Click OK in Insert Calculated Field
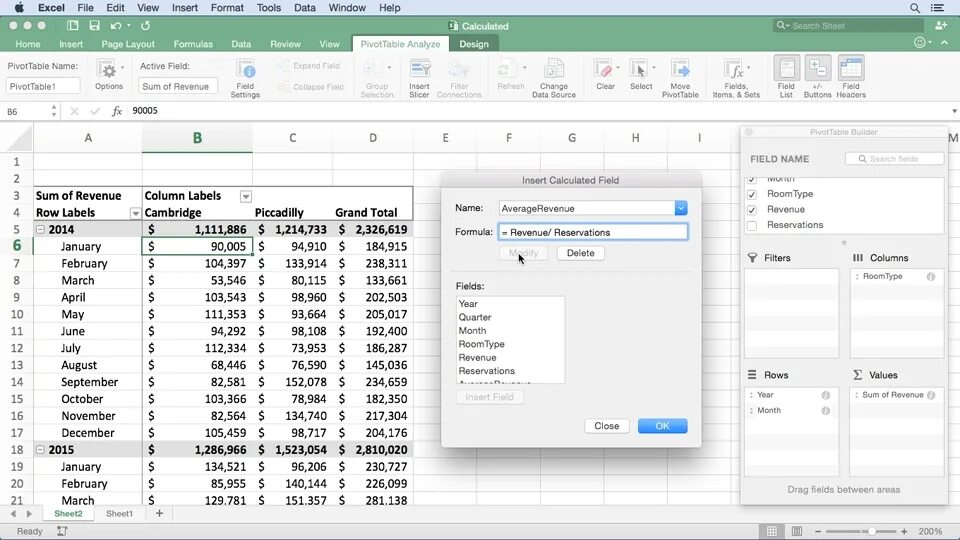This screenshot has height=540, width=960. pos(662,426)
